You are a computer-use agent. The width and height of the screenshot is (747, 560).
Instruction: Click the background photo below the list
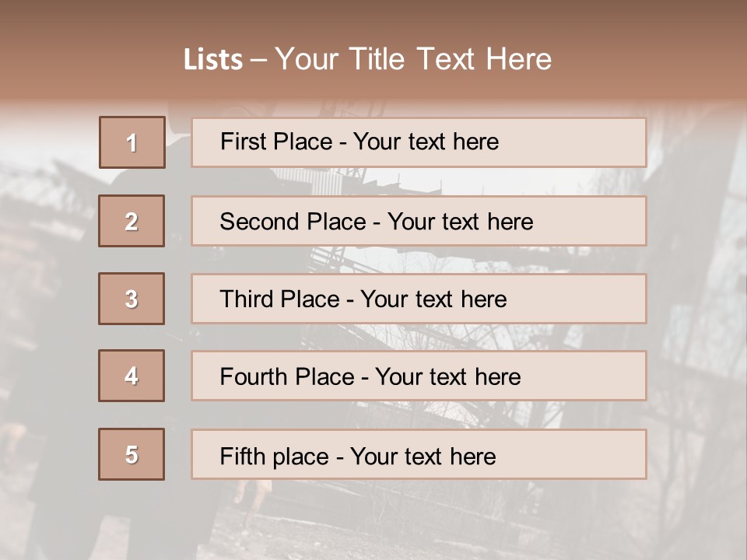coord(373,521)
